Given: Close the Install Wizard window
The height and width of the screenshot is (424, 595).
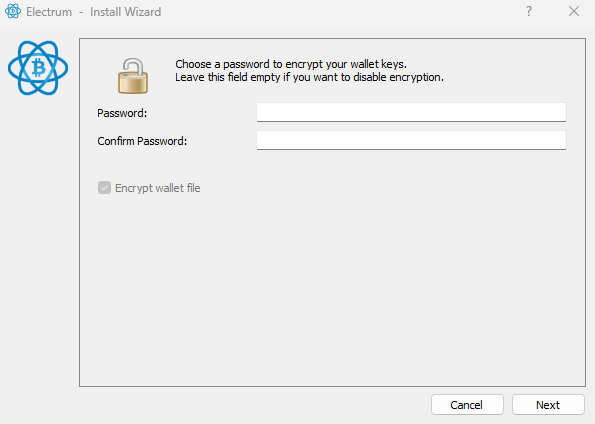Looking at the screenshot, I should (x=574, y=11).
